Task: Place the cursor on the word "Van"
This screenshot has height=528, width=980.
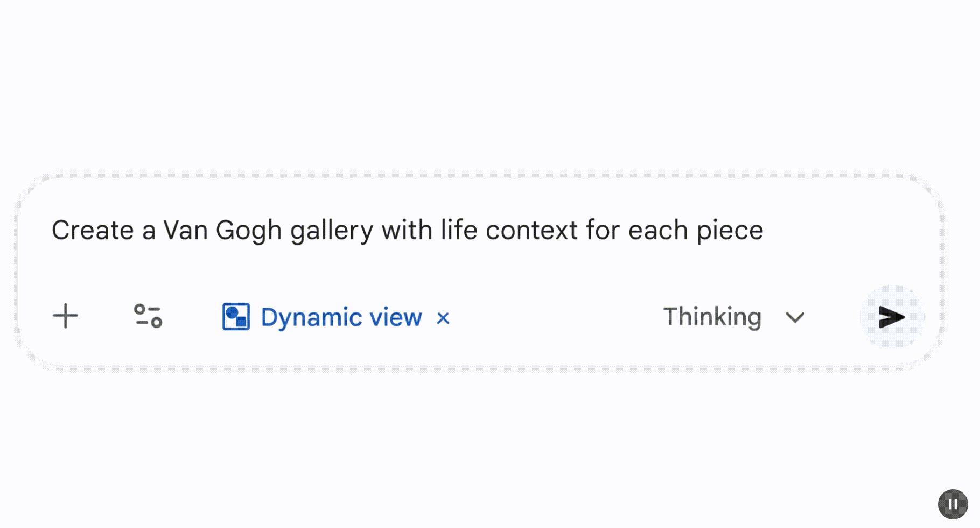Action: tap(186, 231)
